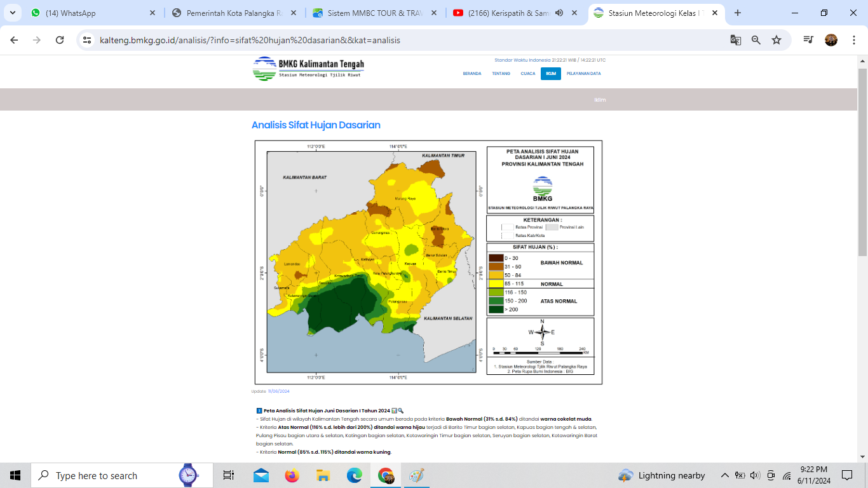Switch to Sistem MMBC TOUR & TRAVEL tab
The image size is (868, 488).
(375, 13)
